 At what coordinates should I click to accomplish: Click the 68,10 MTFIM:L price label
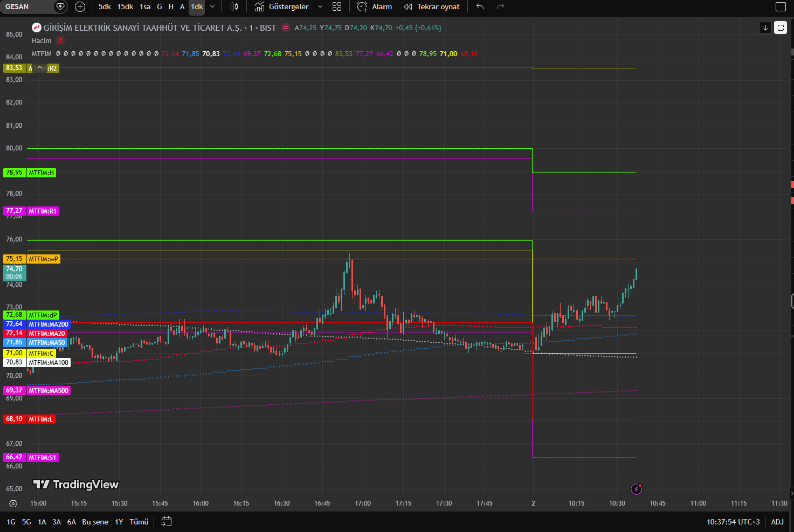pos(30,419)
